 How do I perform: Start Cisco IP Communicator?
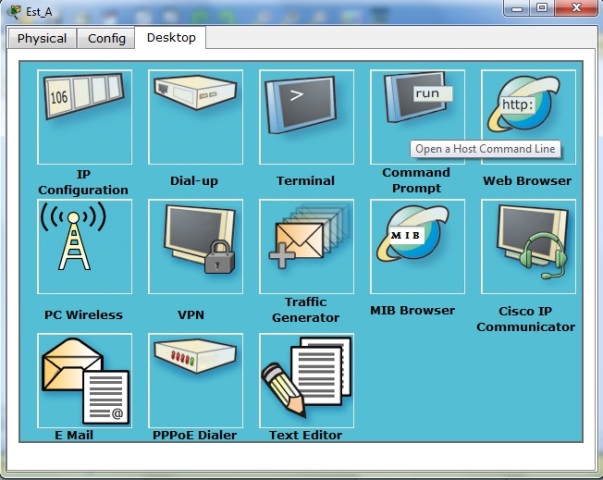(528, 246)
